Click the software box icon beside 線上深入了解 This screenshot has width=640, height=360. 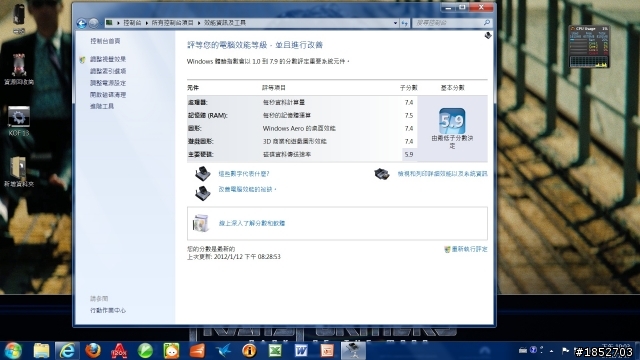[201, 223]
